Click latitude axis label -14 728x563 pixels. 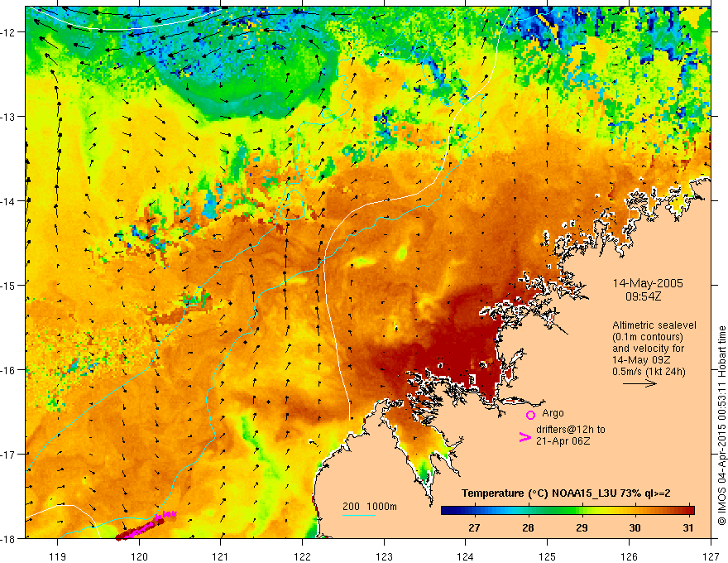coord(8,201)
